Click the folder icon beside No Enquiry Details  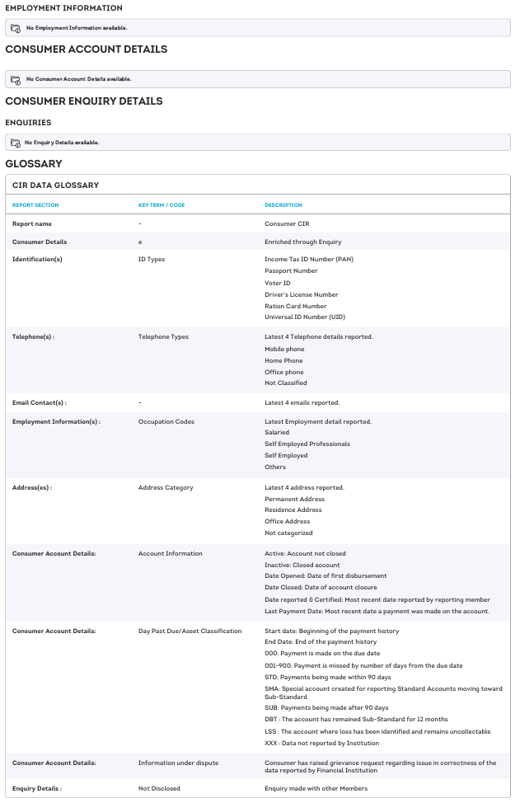(15, 143)
